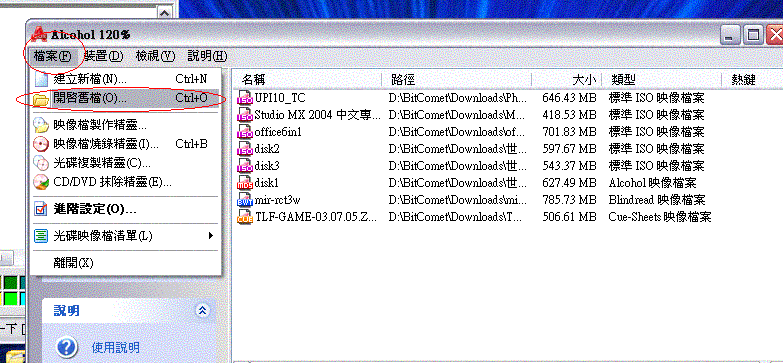Screen dimensions: 783x363
Task: Collapse the 說明 panel chevron
Action: (x=202, y=311)
